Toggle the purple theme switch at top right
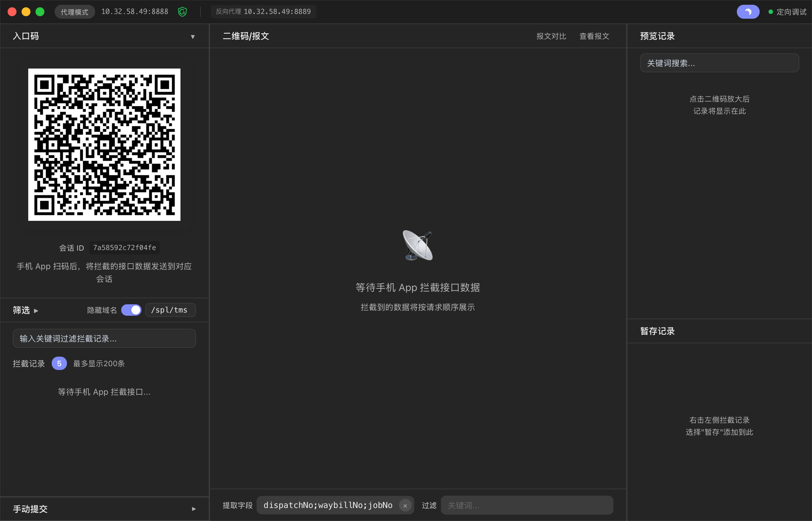The width and height of the screenshot is (812, 521). [x=748, y=12]
